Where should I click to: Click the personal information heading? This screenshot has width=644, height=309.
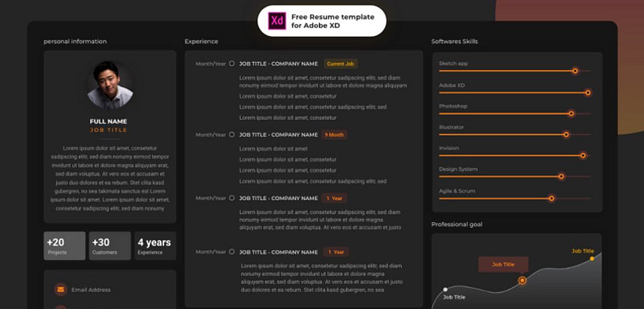click(75, 41)
